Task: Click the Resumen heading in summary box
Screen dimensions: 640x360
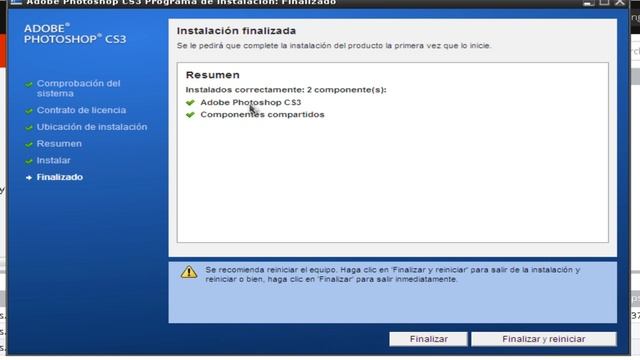Action: [213, 75]
